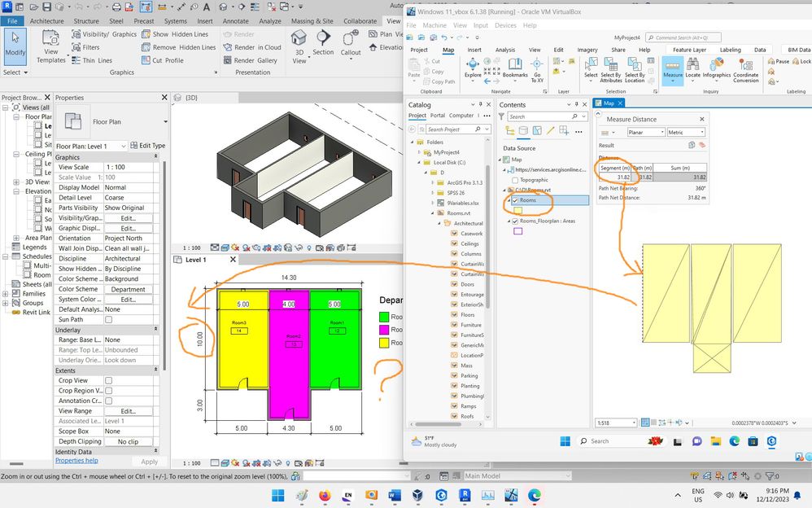Open Bookmarks in ArcGIS Pro ribbon
Image resolution: width=812 pixels, height=508 pixels.
515,68
